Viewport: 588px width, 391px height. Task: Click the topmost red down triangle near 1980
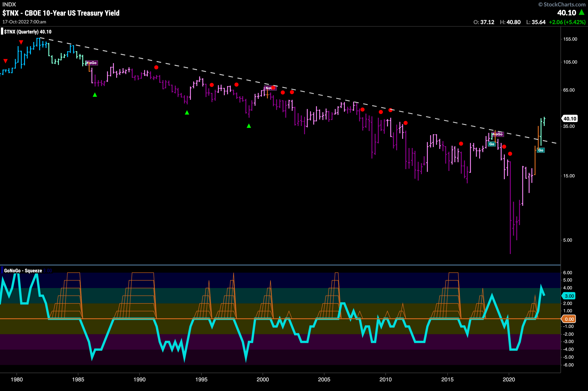(x=21, y=42)
